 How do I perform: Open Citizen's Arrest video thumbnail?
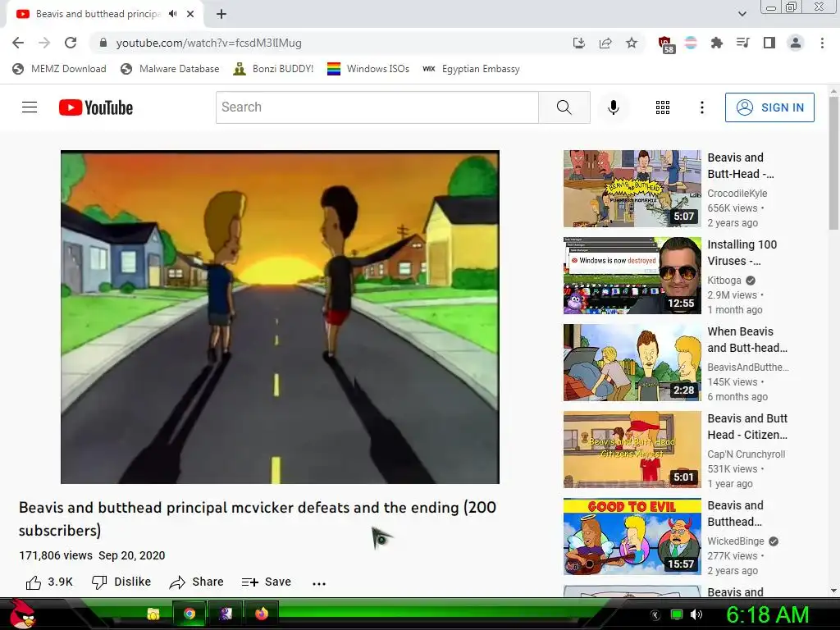click(x=632, y=450)
